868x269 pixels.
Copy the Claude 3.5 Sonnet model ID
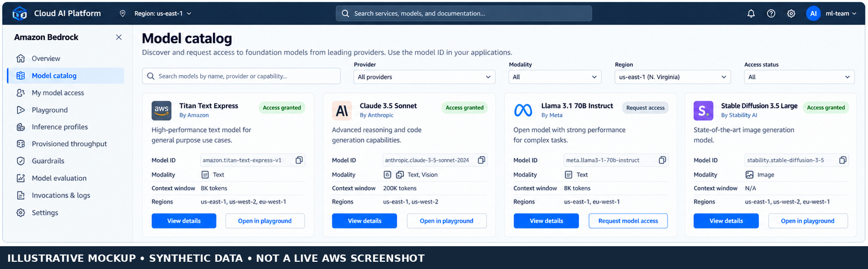coord(481,160)
